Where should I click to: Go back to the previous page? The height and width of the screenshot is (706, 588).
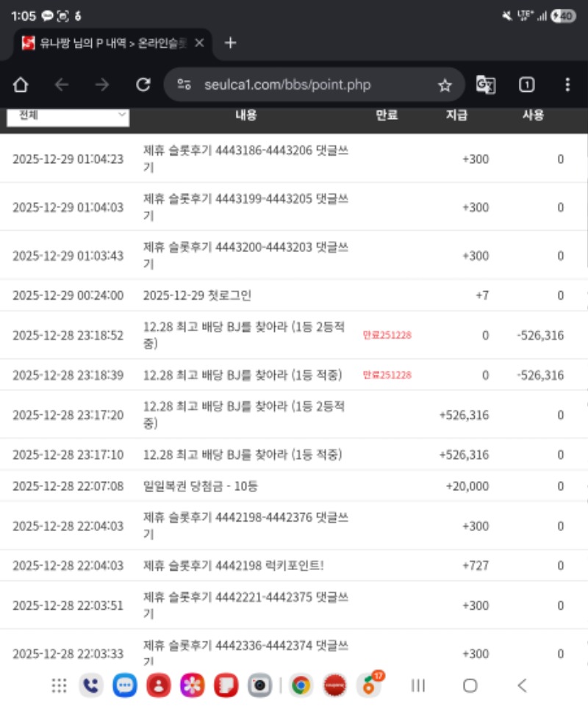click(61, 85)
